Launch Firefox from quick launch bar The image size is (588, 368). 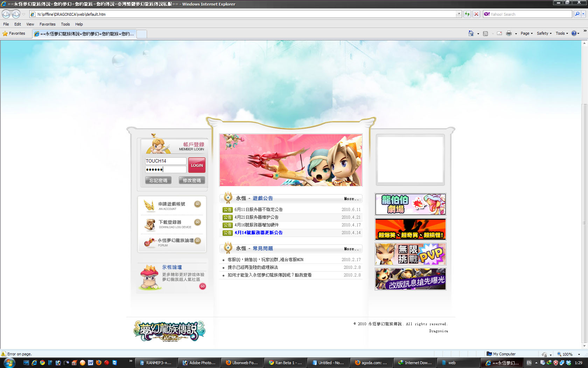99,363
